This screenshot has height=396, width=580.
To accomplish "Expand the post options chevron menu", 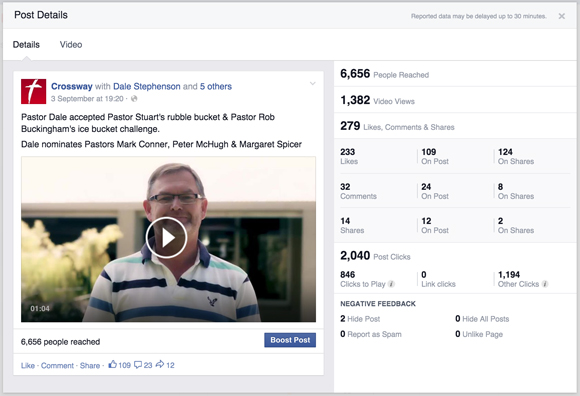I will (x=313, y=84).
